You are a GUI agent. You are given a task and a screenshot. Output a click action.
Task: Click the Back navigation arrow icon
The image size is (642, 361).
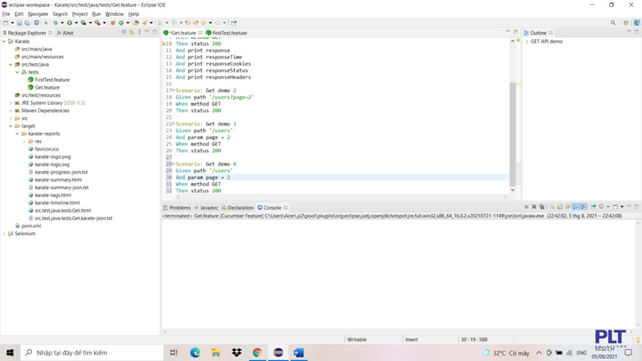pyautogui.click(x=203, y=23)
